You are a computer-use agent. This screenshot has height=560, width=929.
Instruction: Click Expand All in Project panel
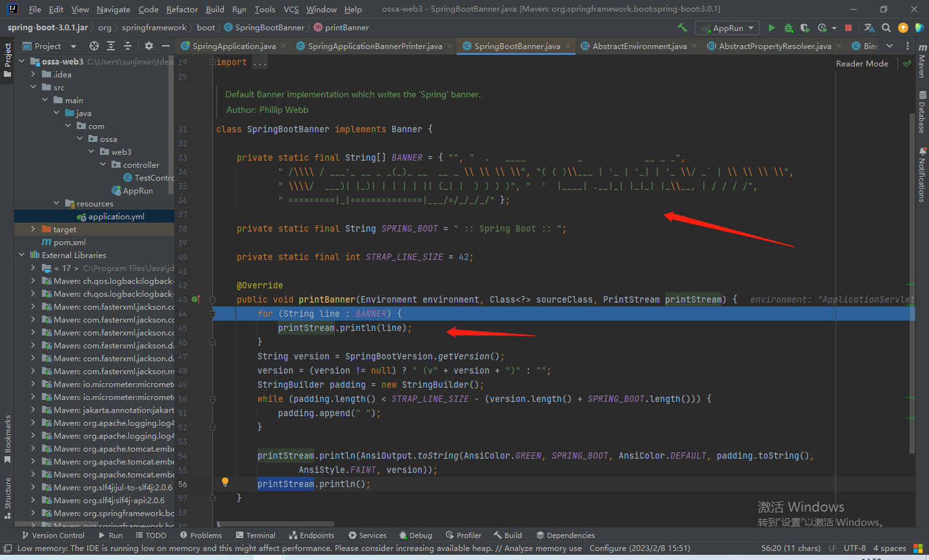click(x=111, y=46)
